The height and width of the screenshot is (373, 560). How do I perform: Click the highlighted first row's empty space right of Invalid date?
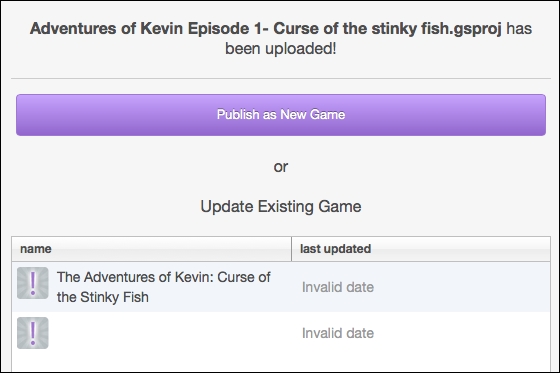tap(462, 287)
